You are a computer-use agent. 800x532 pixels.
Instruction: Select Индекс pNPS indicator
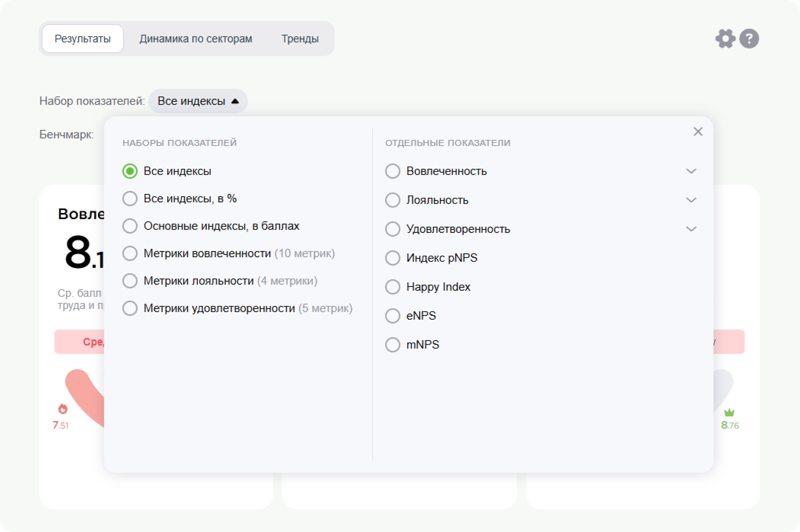(393, 258)
